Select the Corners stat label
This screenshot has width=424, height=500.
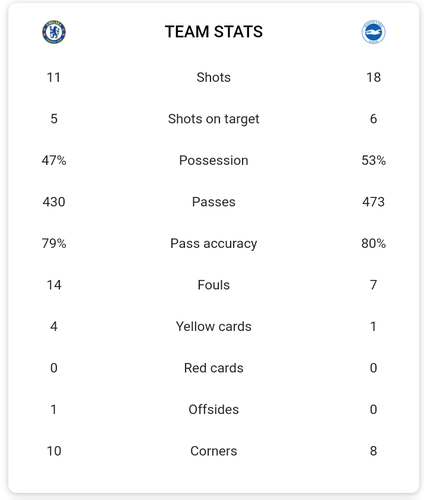coord(214,451)
